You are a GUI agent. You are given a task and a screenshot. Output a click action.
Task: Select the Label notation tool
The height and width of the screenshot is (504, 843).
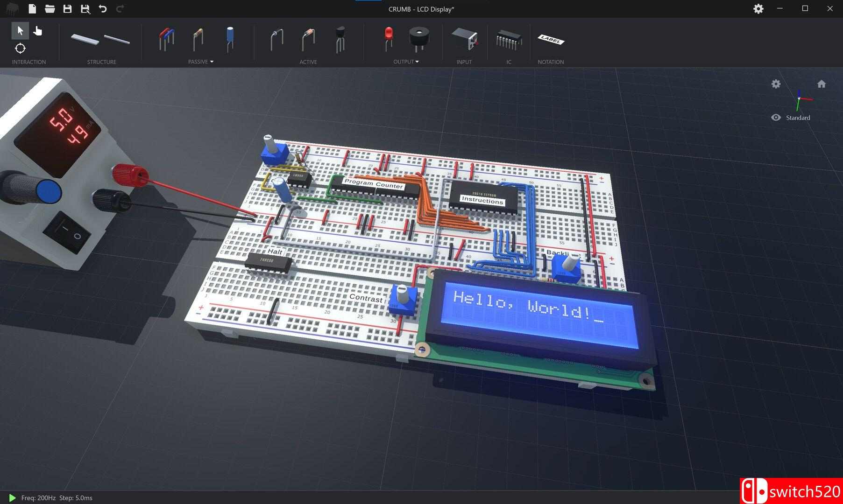coord(551,40)
